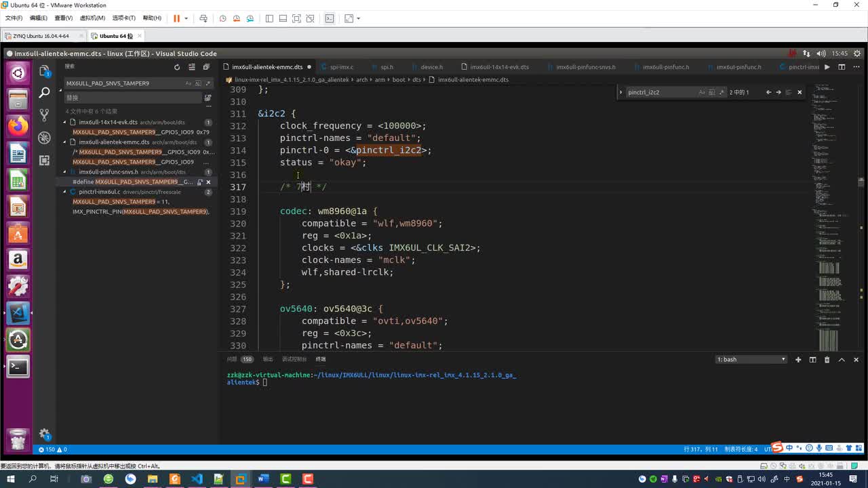The height and width of the screenshot is (488, 868).
Task: Toggle regex in find widget
Action: click(x=722, y=92)
